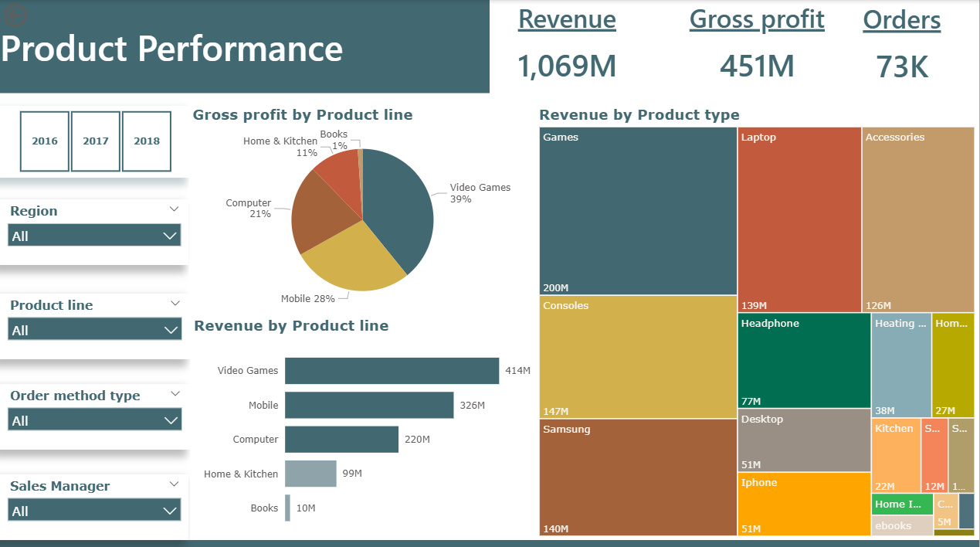Image resolution: width=980 pixels, height=547 pixels.
Task: Select the Home & Kitchen revenue bar
Action: (310, 474)
